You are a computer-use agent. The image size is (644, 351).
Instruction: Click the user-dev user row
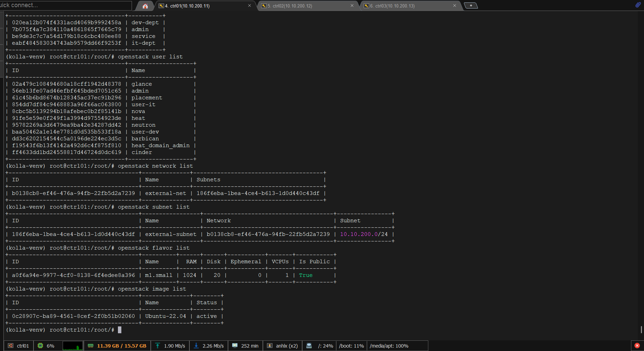pos(101,132)
